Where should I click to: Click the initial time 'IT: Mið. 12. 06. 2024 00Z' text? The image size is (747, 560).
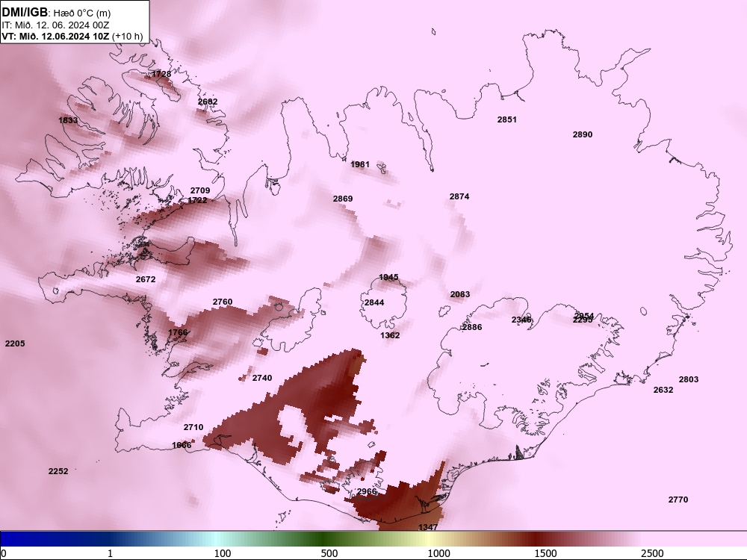[x=55, y=25]
